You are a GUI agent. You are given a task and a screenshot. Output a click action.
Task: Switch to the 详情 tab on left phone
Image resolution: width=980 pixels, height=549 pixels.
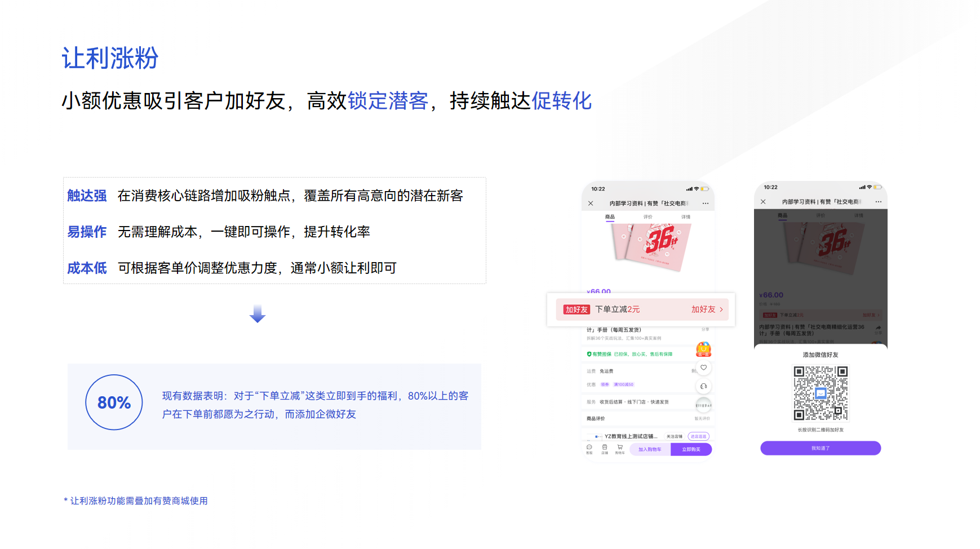click(x=685, y=217)
